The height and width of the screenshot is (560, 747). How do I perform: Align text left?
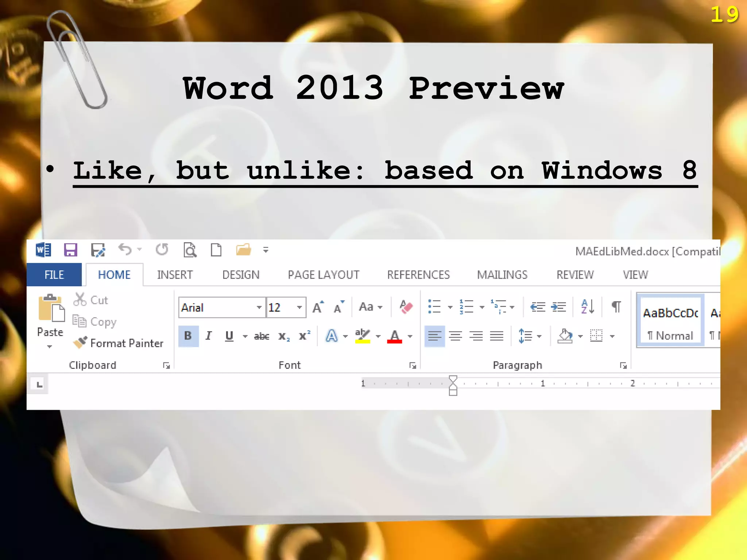(435, 336)
